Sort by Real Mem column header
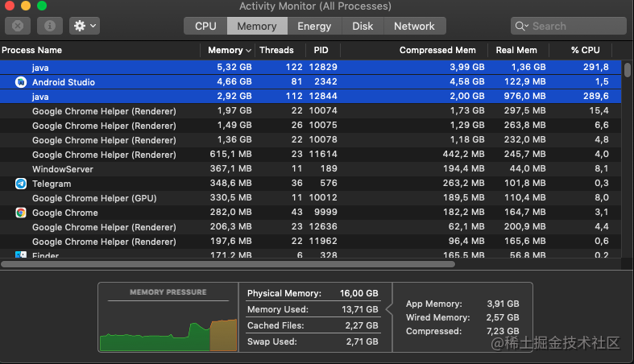This screenshot has width=634, height=364. click(516, 50)
